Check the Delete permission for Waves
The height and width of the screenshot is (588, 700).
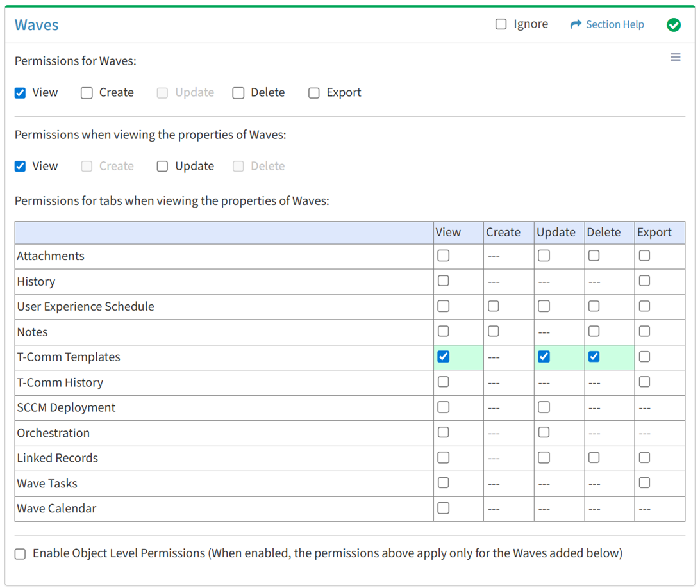(x=238, y=93)
